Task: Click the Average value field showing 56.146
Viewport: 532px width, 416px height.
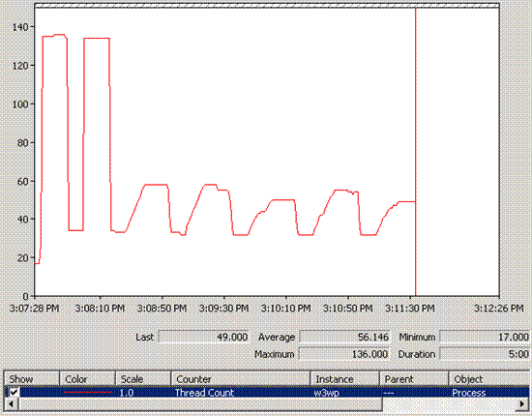Action: [x=344, y=337]
